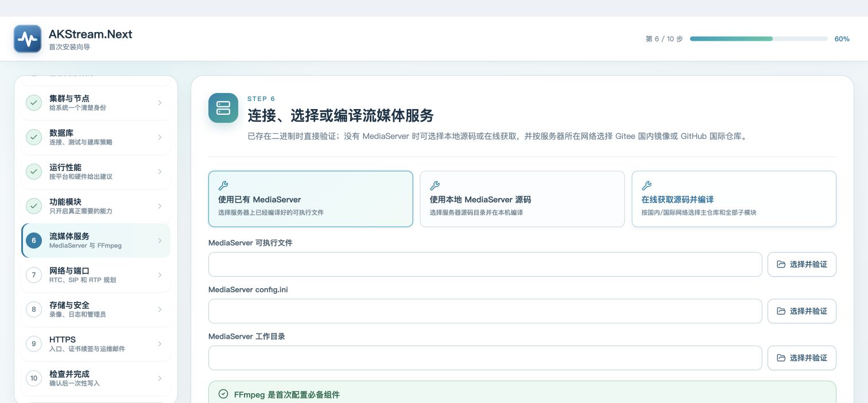The height and width of the screenshot is (403, 868).
Task: Click the green check icon beside 运行性能
Action: pyautogui.click(x=34, y=172)
